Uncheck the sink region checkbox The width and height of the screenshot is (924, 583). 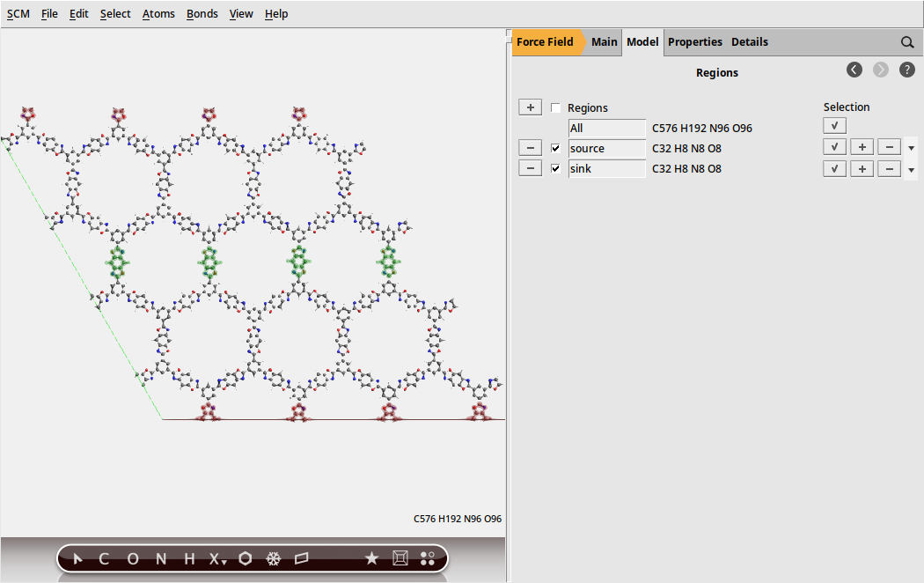coord(555,168)
